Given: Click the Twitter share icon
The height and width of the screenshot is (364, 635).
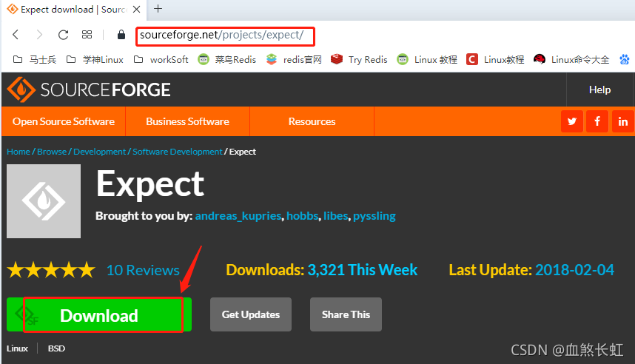Looking at the screenshot, I should coord(572,121).
